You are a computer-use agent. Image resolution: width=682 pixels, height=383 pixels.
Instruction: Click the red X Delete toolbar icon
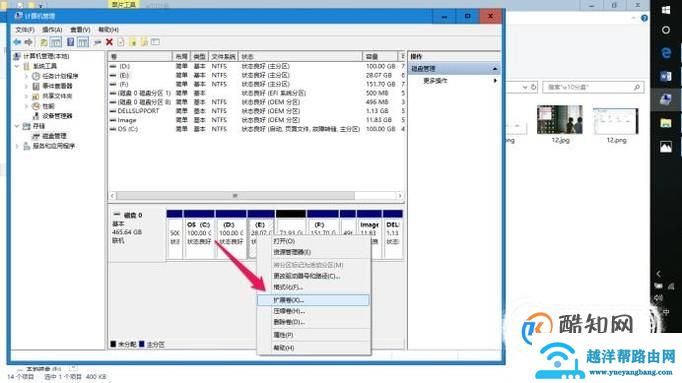109,42
